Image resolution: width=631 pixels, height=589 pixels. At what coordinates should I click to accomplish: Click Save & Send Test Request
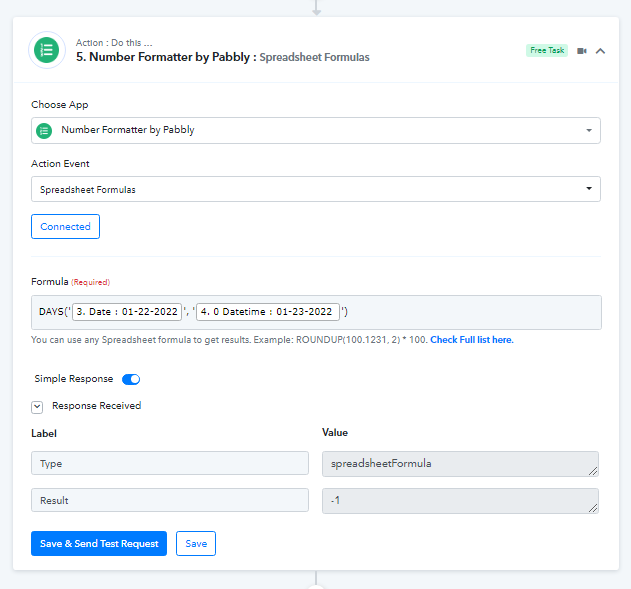(x=99, y=544)
